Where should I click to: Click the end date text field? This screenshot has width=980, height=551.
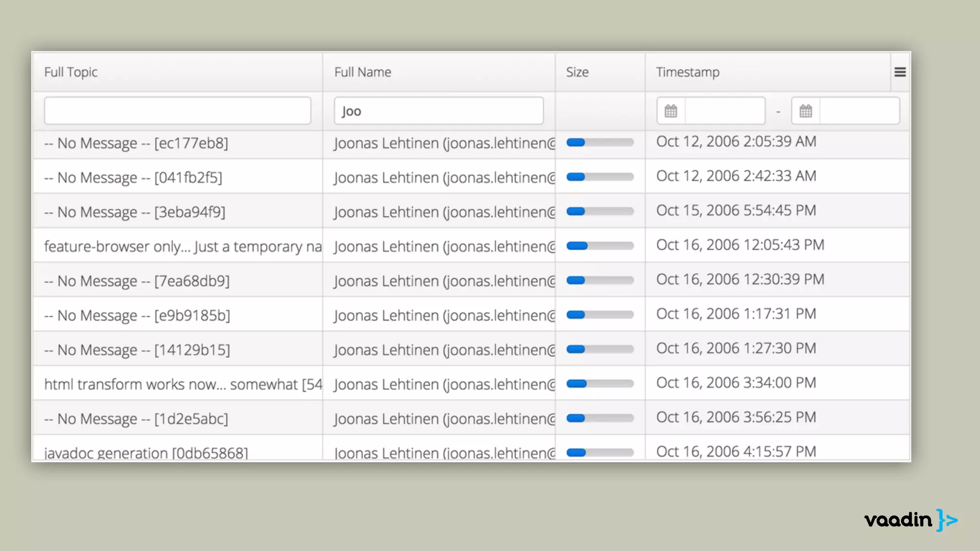coord(859,111)
